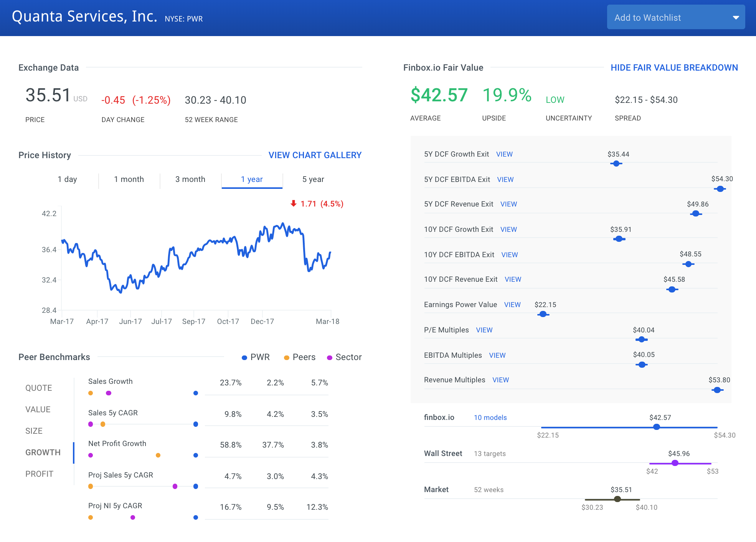The height and width of the screenshot is (542, 756).
Task: Click Hide Fair Value Breakdown link
Action: tap(674, 68)
